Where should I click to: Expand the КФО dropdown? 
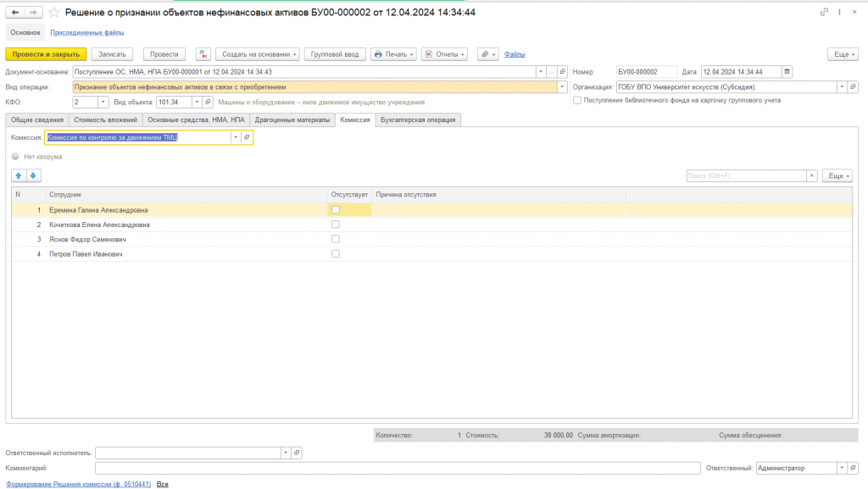pos(103,103)
